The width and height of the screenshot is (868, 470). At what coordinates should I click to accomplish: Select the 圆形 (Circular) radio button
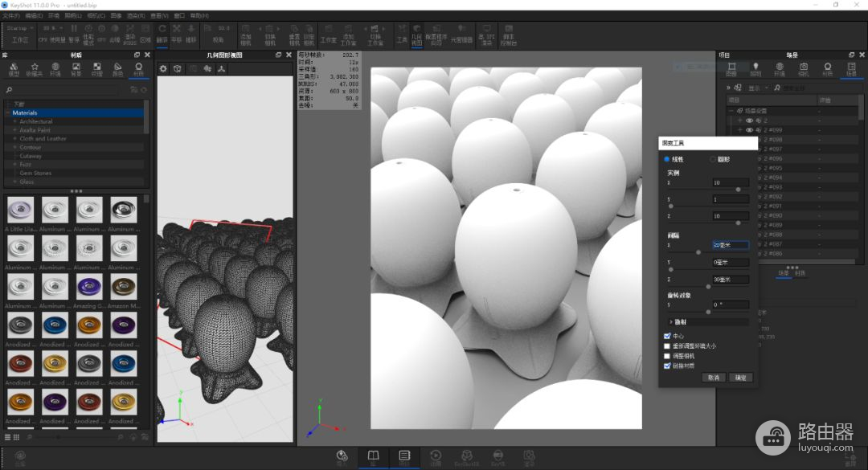click(712, 159)
